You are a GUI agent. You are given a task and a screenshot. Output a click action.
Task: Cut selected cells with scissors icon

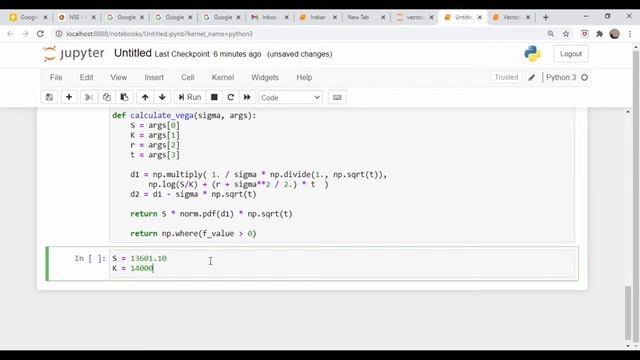point(89,97)
